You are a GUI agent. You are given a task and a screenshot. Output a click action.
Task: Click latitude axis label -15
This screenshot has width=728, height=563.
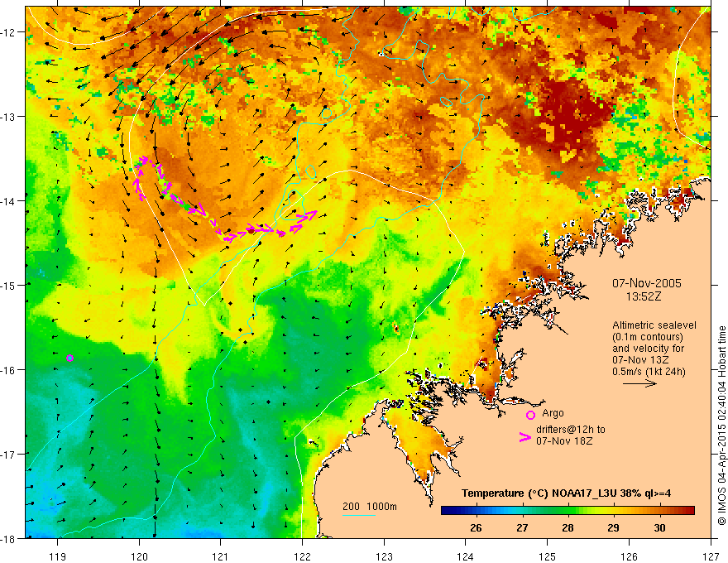point(9,285)
